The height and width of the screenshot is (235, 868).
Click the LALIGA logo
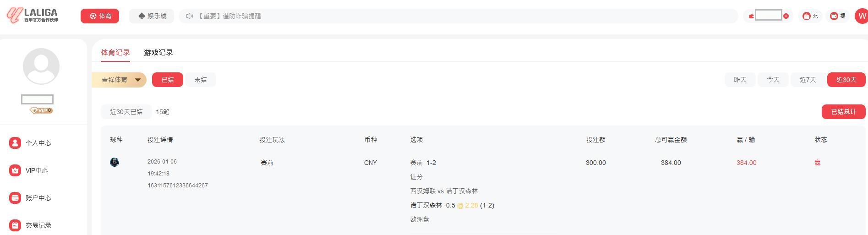33,15
